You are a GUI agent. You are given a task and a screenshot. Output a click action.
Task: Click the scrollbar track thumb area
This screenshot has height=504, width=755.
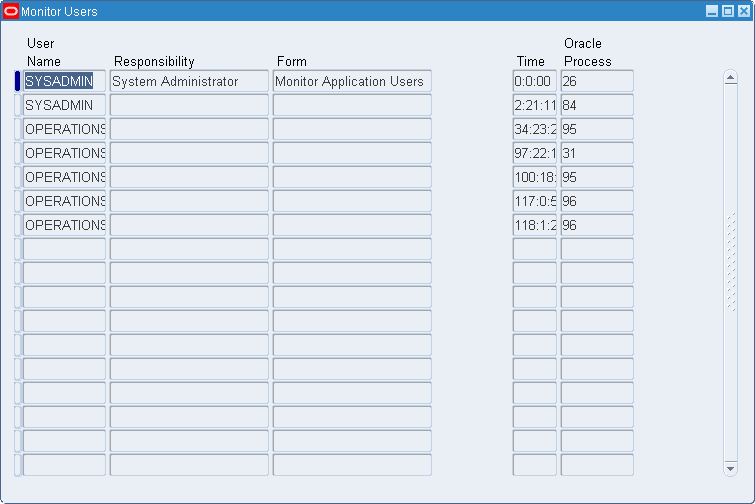[731, 262]
